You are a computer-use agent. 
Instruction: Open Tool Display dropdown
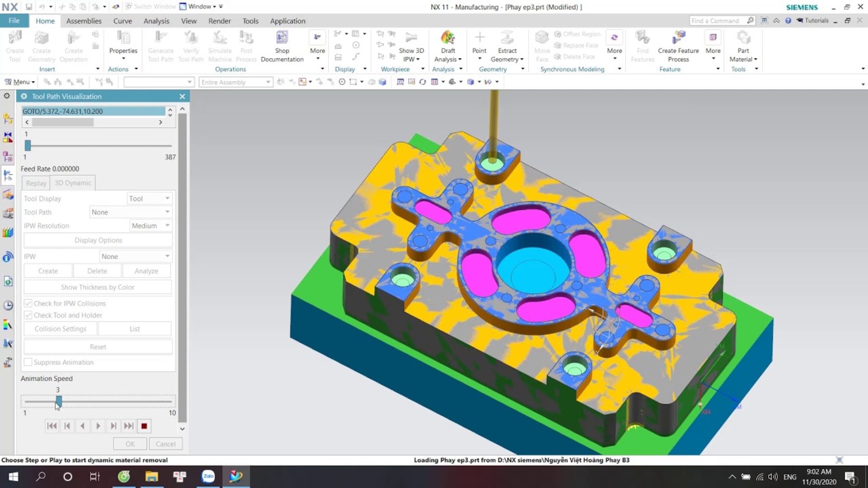(x=149, y=198)
